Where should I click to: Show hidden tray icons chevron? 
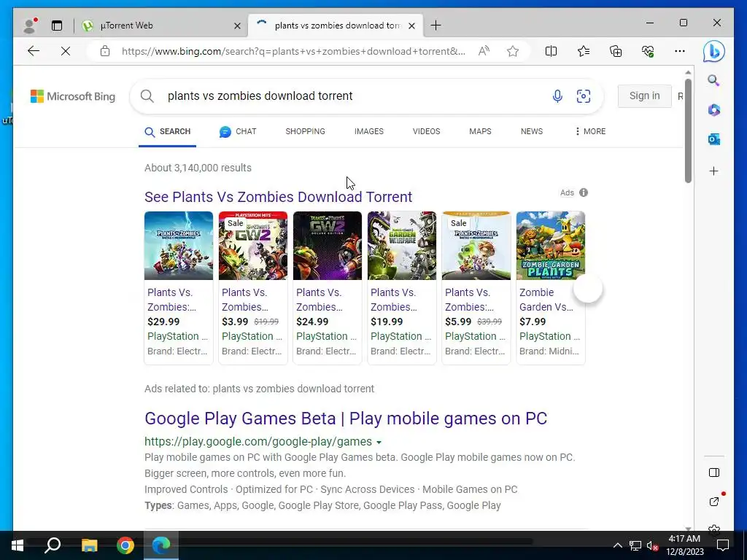617,545
